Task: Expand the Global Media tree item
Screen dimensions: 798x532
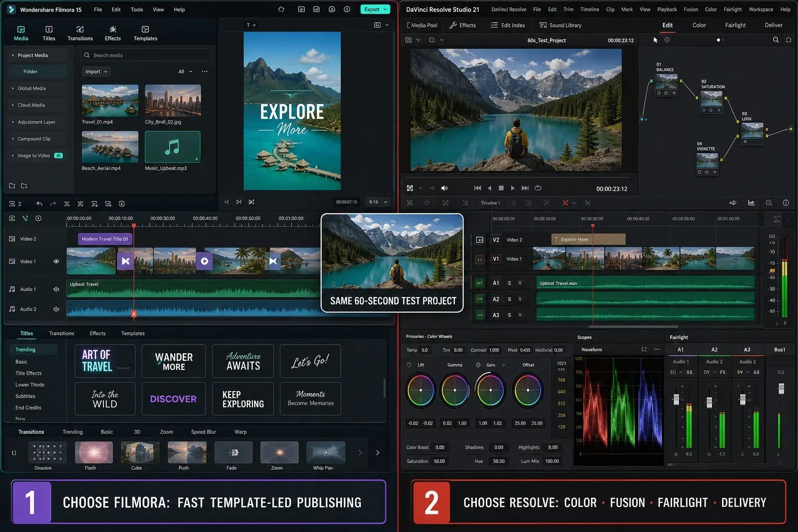Action: click(x=13, y=88)
